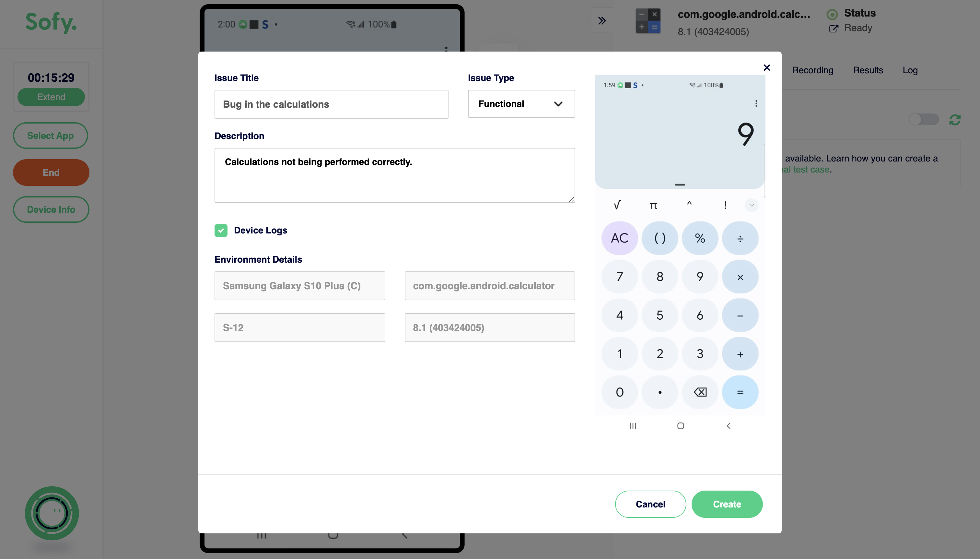Image resolution: width=980 pixels, height=559 pixels.
Task: Click the pi key in the screenshot
Action: [653, 205]
